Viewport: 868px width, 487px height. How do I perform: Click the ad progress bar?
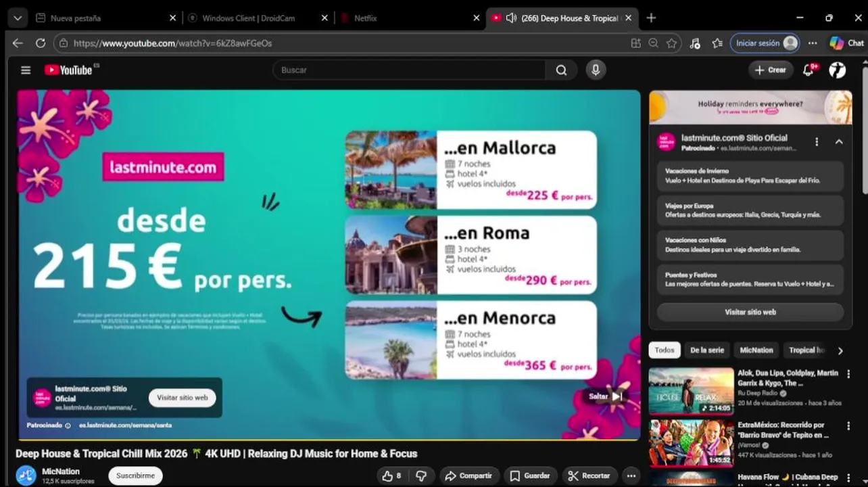click(x=329, y=440)
